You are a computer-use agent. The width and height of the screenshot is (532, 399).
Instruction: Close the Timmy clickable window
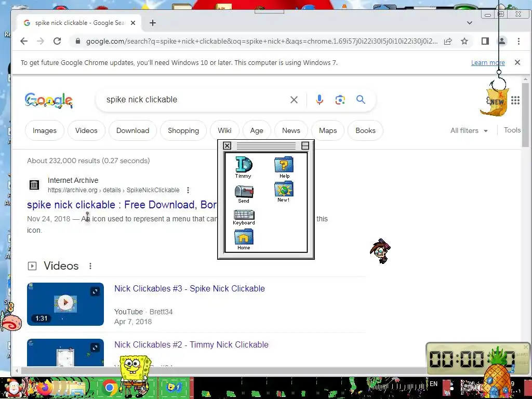coord(227,146)
